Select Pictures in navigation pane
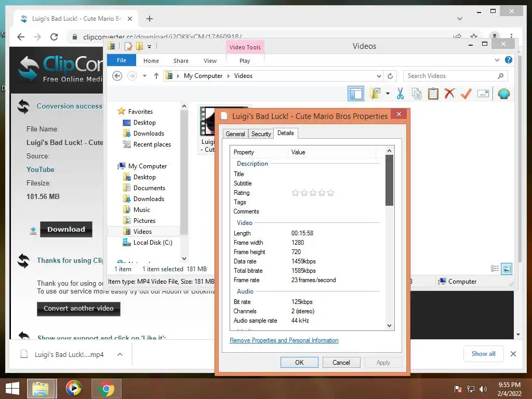Viewport: 532px width, 399px height. 139,220
